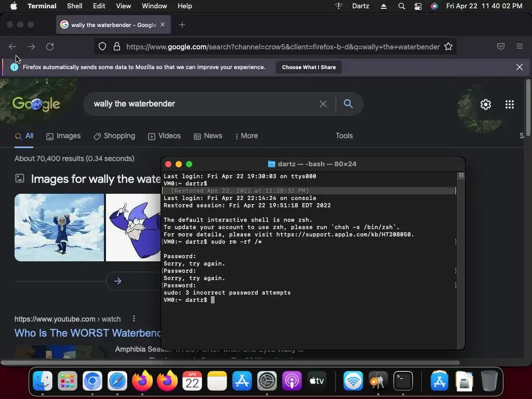Open the Help menu
Screen dimensions: 532x399
pos(185,6)
